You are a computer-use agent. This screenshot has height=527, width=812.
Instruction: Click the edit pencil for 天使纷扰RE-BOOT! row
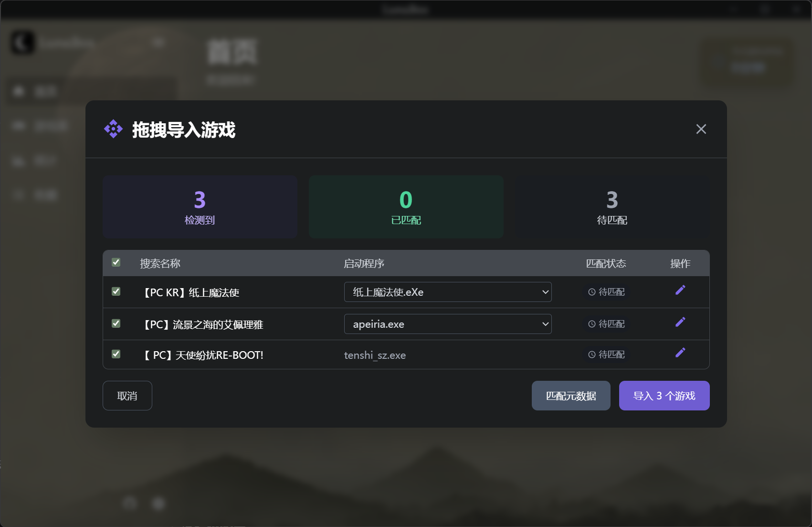680,353
